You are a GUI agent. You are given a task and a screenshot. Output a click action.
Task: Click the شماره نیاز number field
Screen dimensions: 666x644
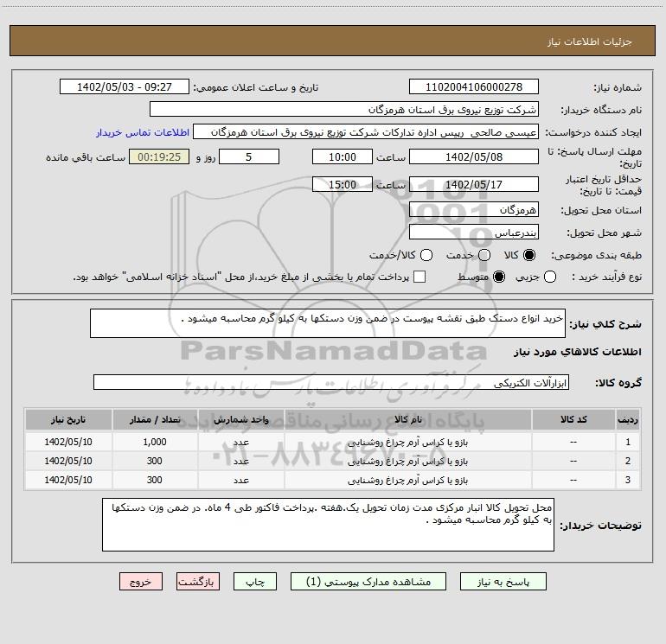pos(474,87)
